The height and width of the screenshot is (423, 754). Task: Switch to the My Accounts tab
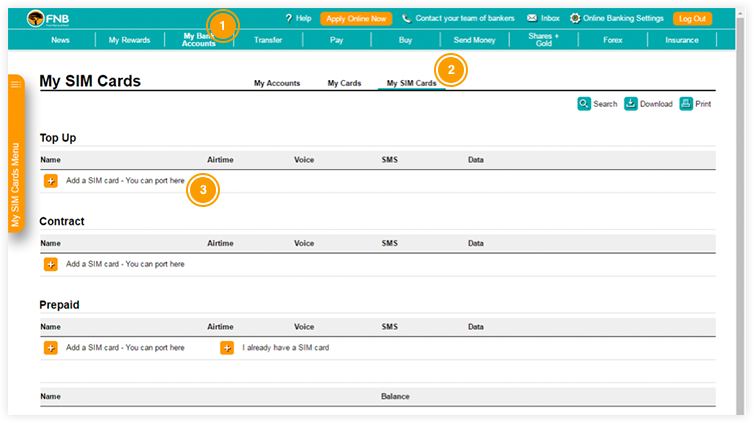click(277, 83)
